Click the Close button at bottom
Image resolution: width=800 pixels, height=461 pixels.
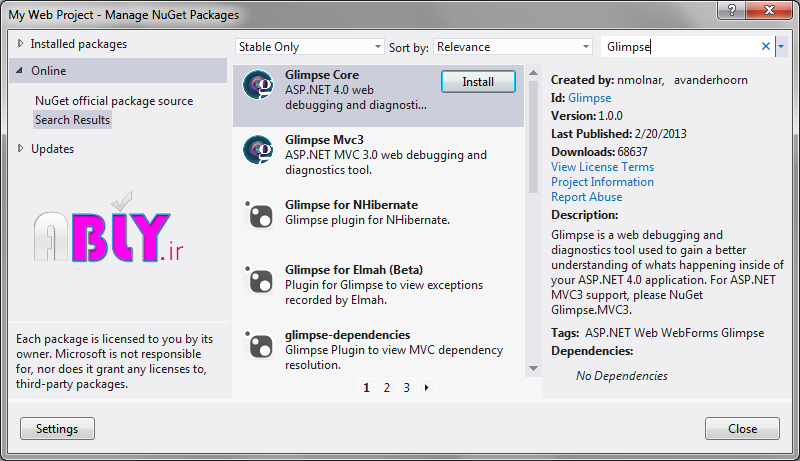pos(742,429)
